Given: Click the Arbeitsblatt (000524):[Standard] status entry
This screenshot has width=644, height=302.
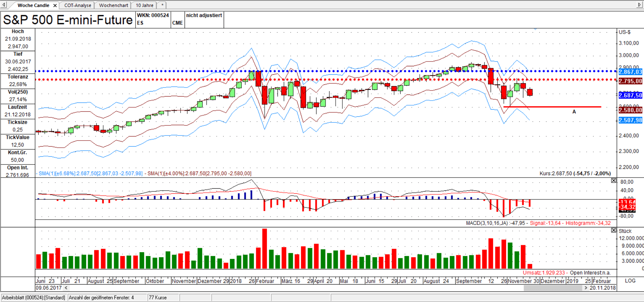Looking at the screenshot, I should click(34, 298).
